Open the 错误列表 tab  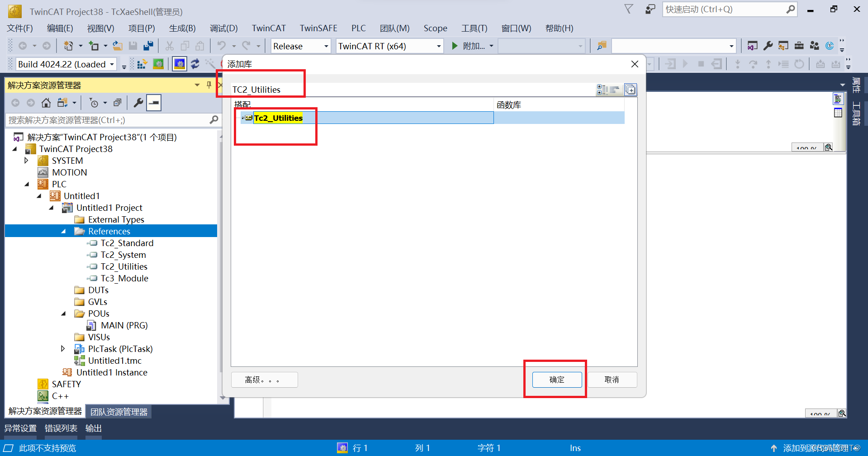point(61,428)
